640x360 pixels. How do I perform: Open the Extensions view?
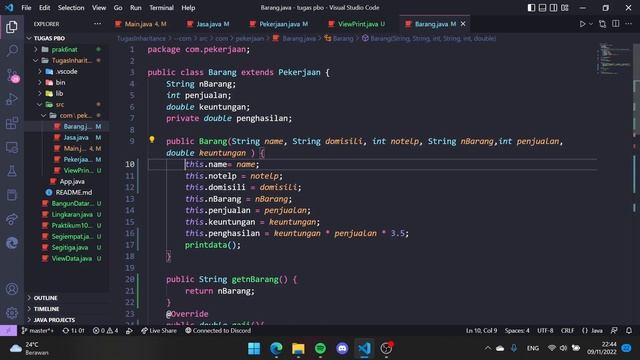(x=12, y=123)
